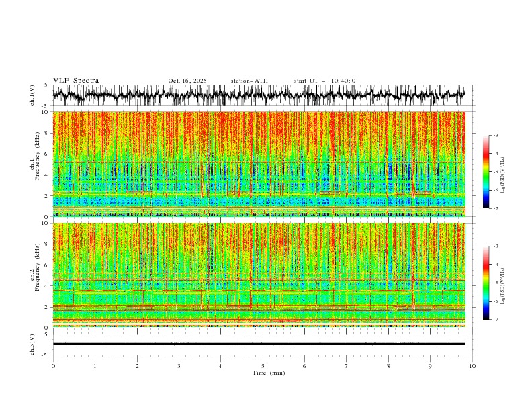Click the ch.3 flat black waveform line
The width and height of the screenshot is (532, 411).
tap(259, 344)
